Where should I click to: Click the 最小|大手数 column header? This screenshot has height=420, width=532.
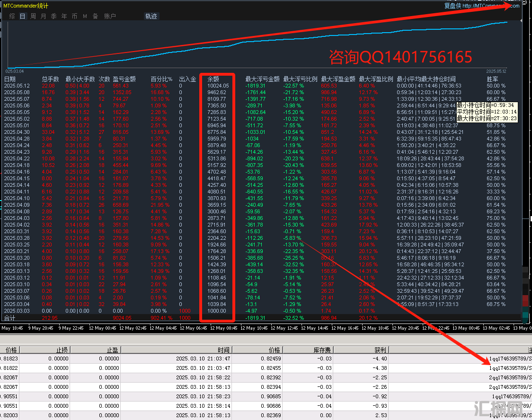[80, 79]
